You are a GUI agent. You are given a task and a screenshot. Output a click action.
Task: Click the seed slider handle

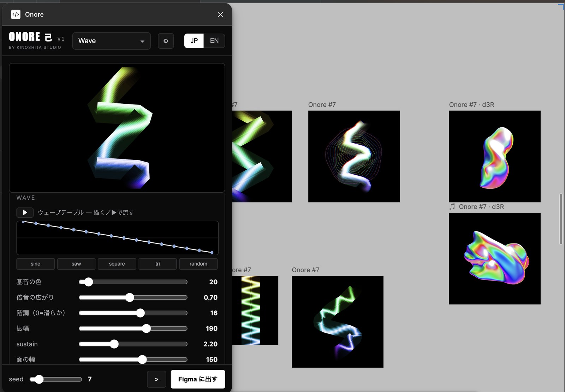pos(39,379)
